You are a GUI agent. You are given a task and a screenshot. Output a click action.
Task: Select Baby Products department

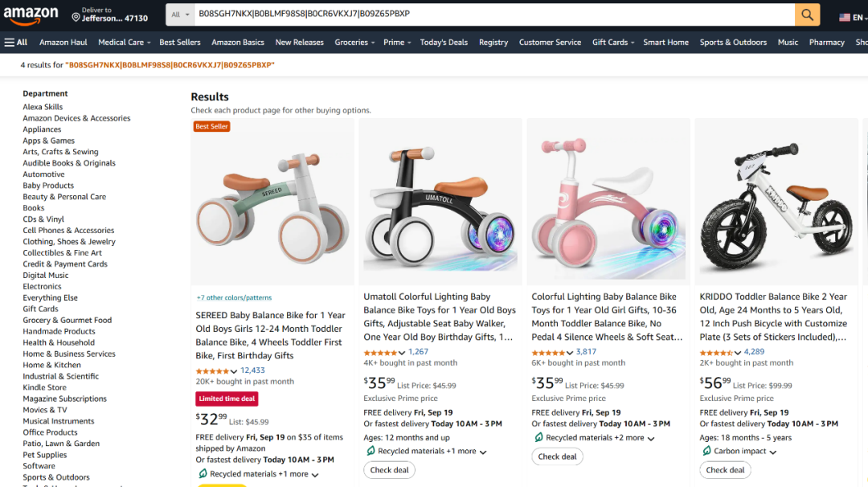pos(48,186)
